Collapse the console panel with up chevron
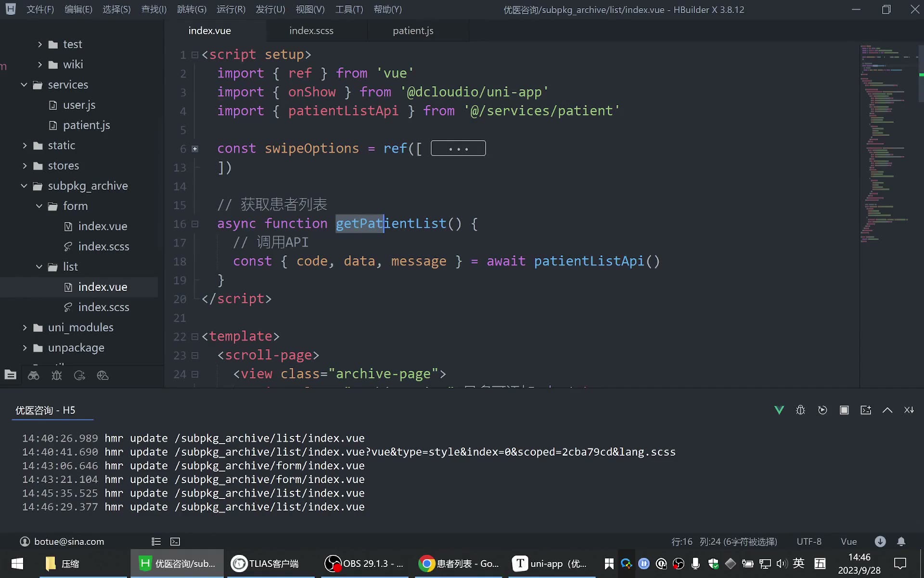This screenshot has width=924, height=578. click(x=887, y=410)
